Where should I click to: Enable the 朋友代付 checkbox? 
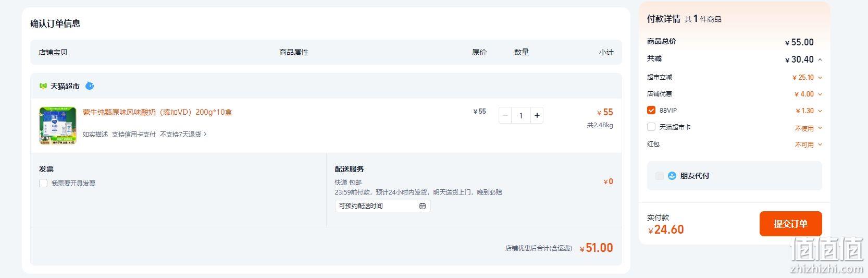[x=660, y=176]
